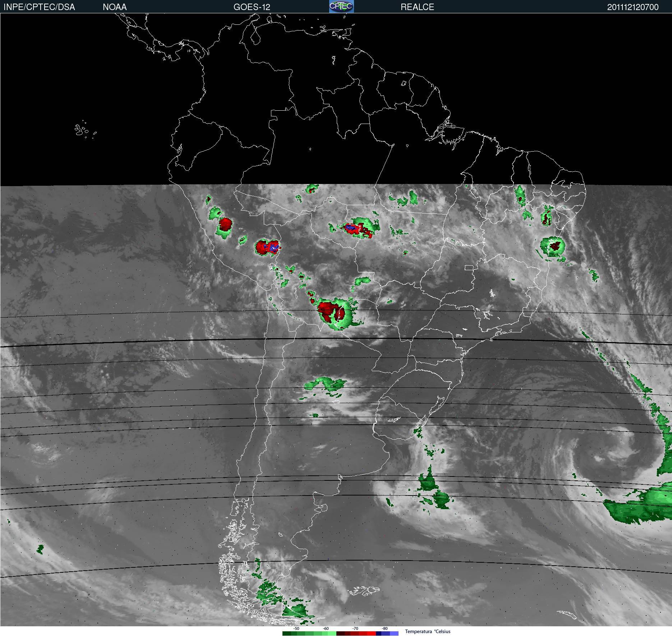The width and height of the screenshot is (672, 636).
Task: Click the NOAA label in header
Action: point(115,7)
